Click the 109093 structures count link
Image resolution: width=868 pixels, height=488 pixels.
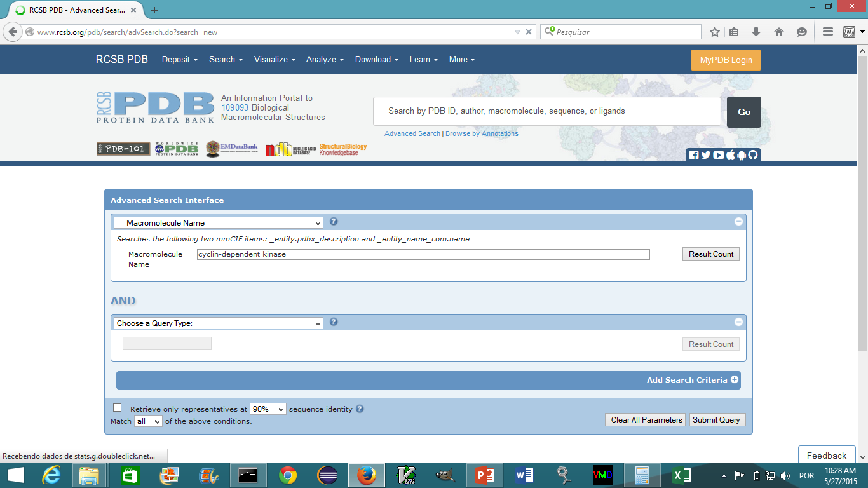coord(234,108)
